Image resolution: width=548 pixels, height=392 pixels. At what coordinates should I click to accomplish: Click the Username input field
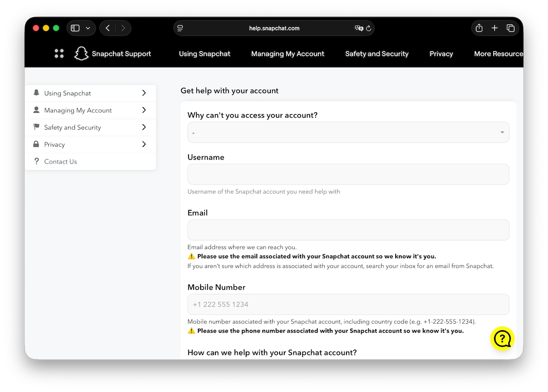coord(348,174)
